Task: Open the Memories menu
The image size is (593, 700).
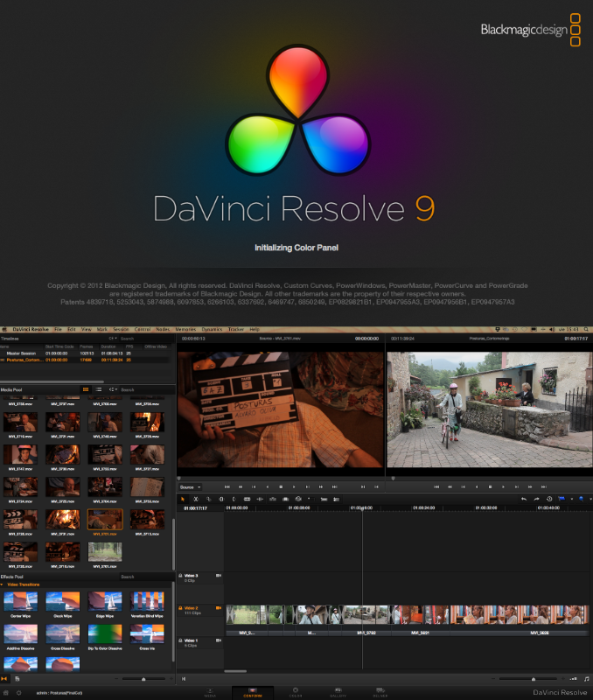Action: [x=185, y=330]
